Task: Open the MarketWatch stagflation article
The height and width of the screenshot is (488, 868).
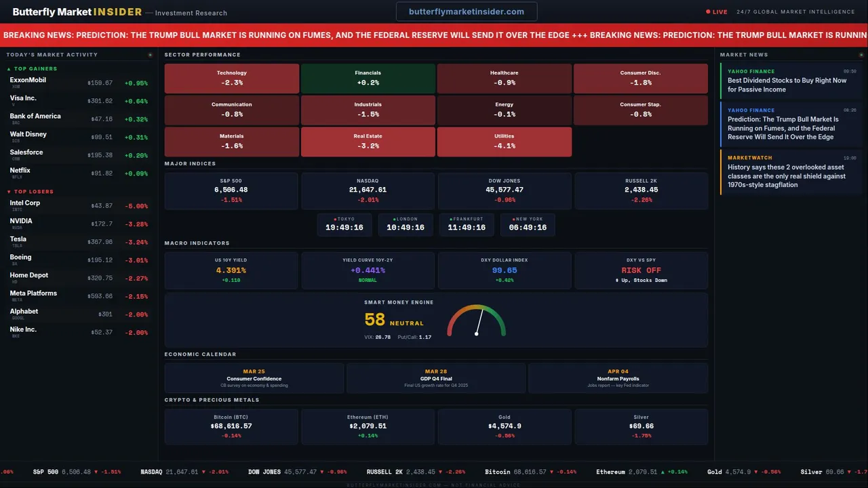Action: 790,172
